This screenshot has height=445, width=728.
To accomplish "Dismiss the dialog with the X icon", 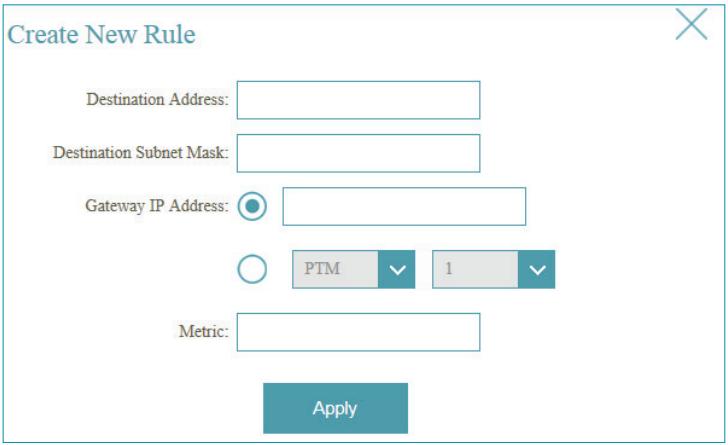I will coord(691,25).
